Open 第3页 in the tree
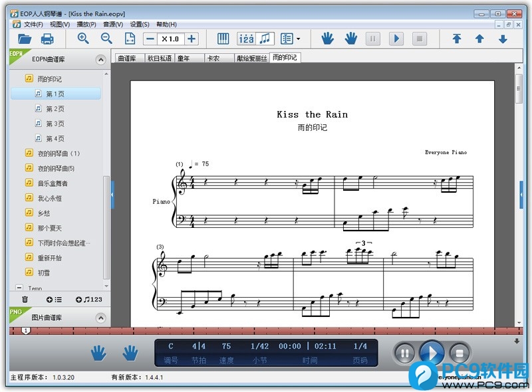Screen dimensions: 532x392 [x=55, y=124]
